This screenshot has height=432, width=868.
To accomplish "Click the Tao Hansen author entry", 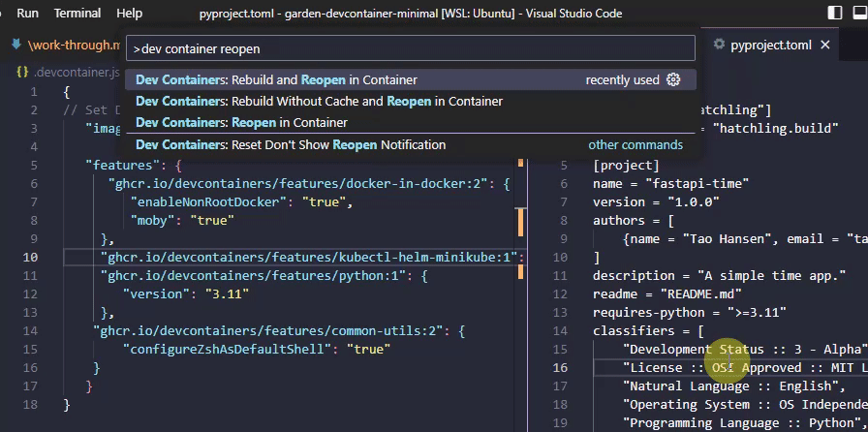I will click(745, 238).
